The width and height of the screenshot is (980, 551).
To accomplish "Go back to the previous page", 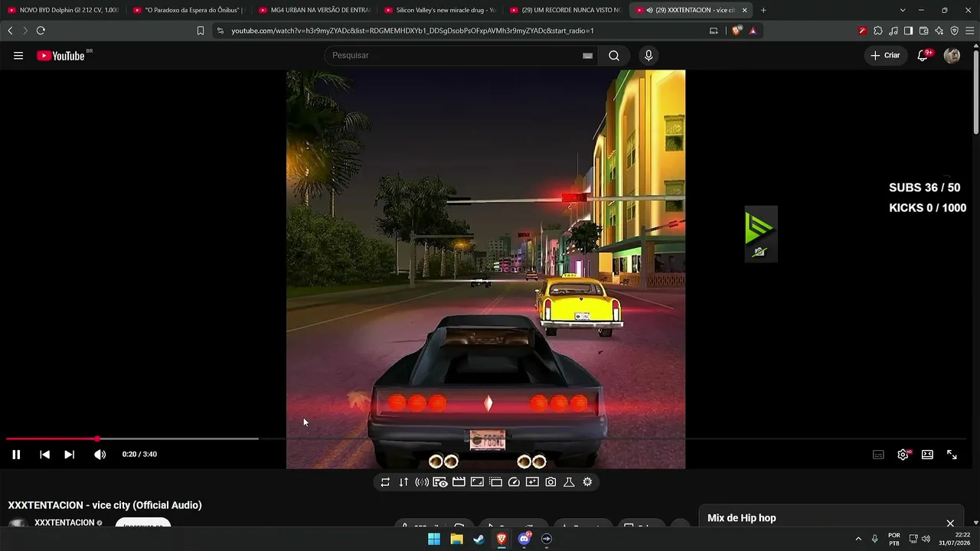I will [x=10, y=31].
